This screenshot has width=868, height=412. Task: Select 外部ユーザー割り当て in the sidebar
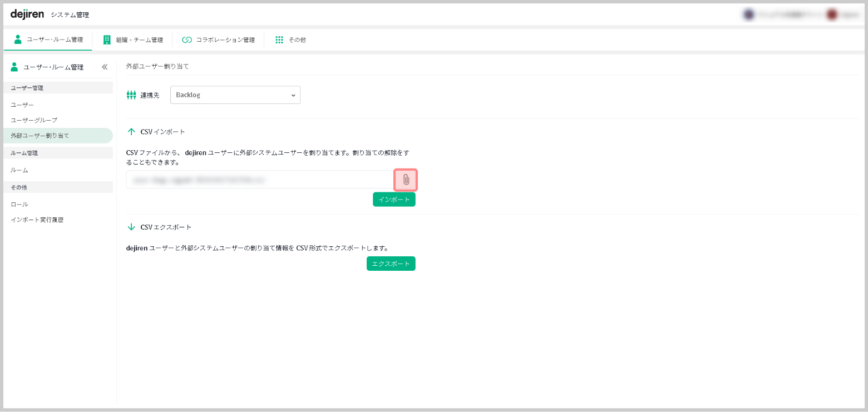coord(58,136)
